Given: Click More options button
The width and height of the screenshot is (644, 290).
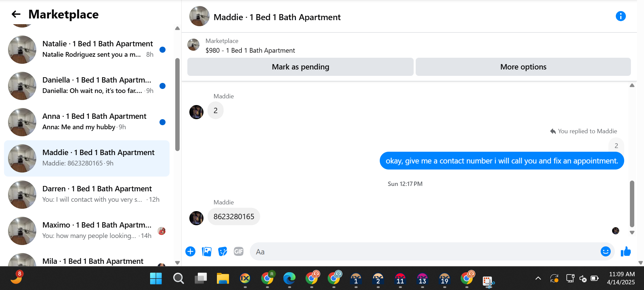Looking at the screenshot, I should pyautogui.click(x=523, y=67).
